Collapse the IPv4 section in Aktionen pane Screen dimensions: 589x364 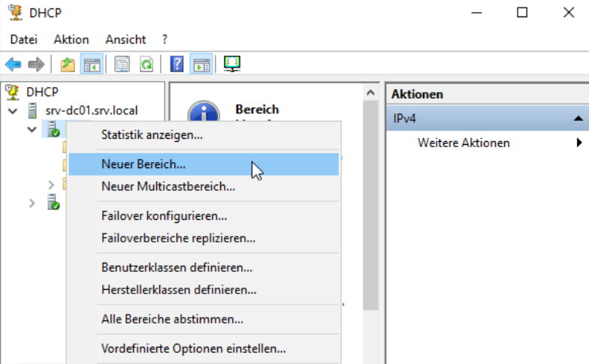pos(577,119)
